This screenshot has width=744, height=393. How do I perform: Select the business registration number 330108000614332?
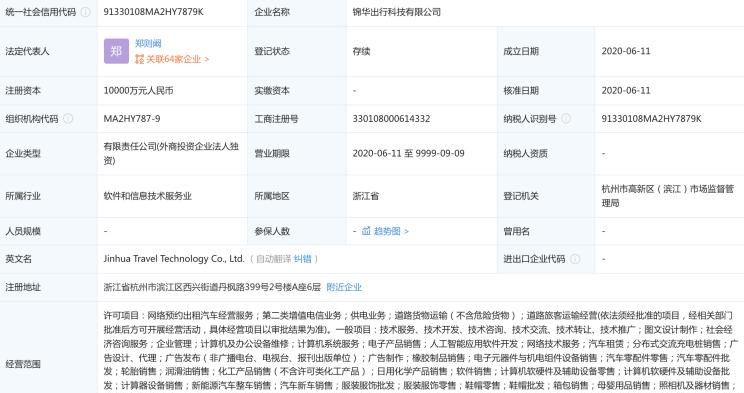391,119
